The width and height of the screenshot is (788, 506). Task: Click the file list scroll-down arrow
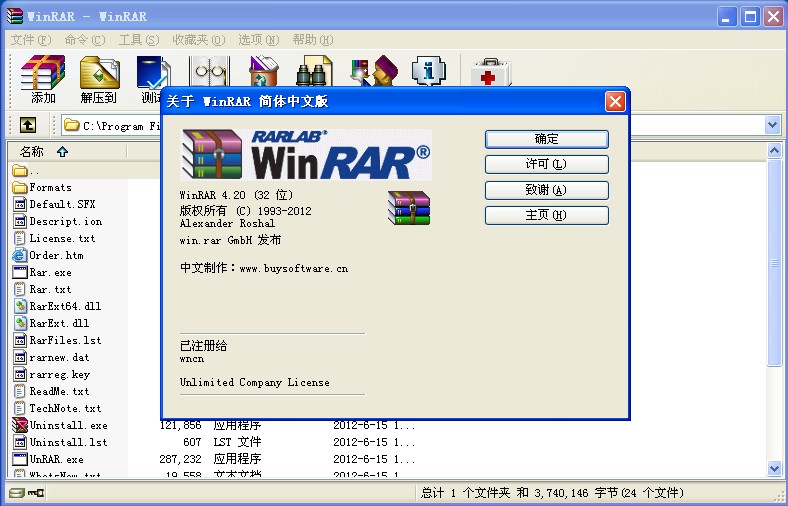pos(773,467)
